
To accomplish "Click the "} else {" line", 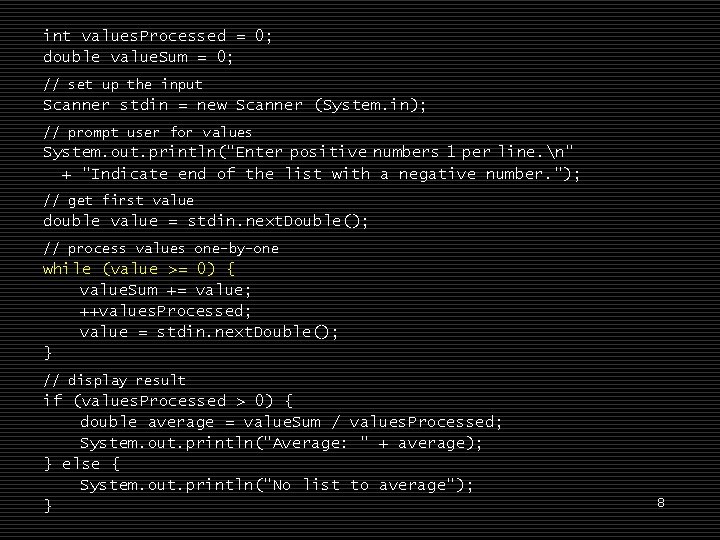I will point(81,464).
